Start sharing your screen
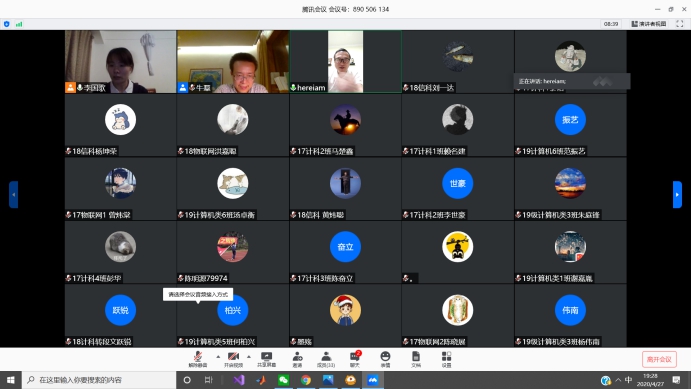 pyautogui.click(x=266, y=359)
